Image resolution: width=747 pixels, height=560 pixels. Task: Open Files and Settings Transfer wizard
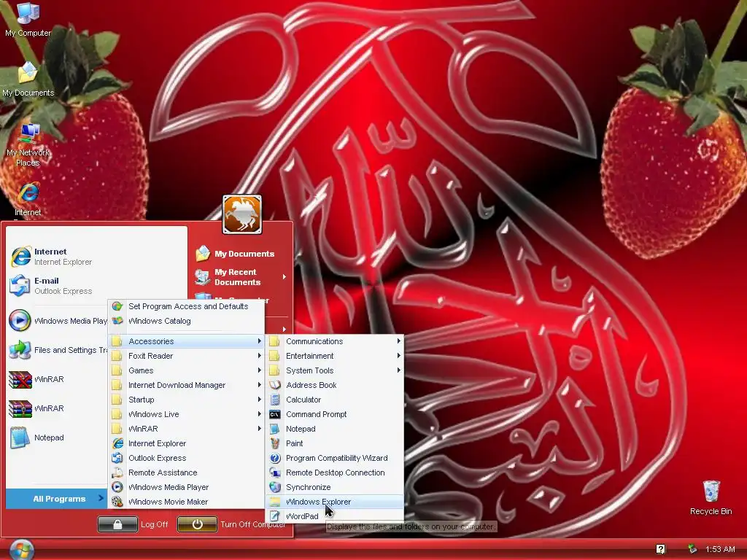click(57, 350)
